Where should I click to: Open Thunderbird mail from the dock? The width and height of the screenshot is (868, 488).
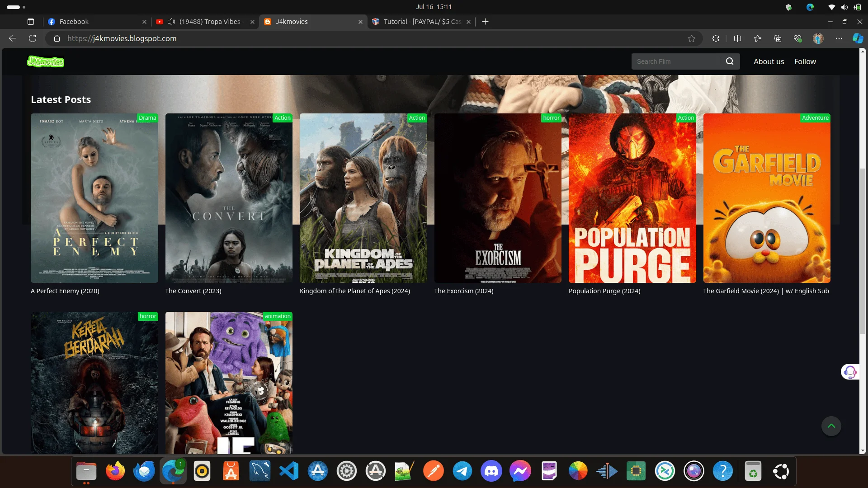144,471
